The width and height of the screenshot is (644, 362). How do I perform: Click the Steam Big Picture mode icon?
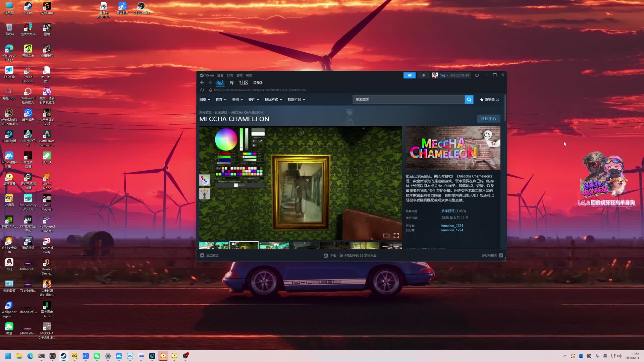pos(477,75)
